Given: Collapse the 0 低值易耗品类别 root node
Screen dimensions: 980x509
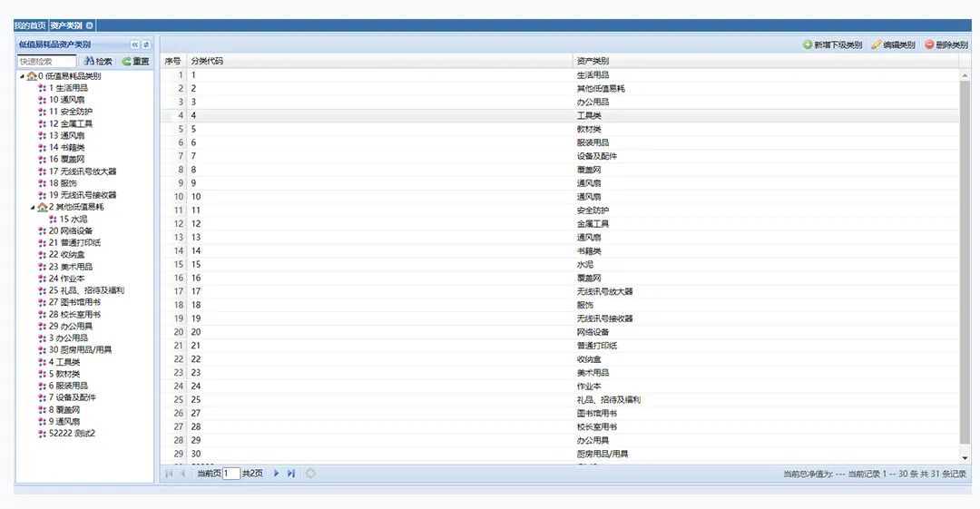Looking at the screenshot, I should pyautogui.click(x=23, y=76).
